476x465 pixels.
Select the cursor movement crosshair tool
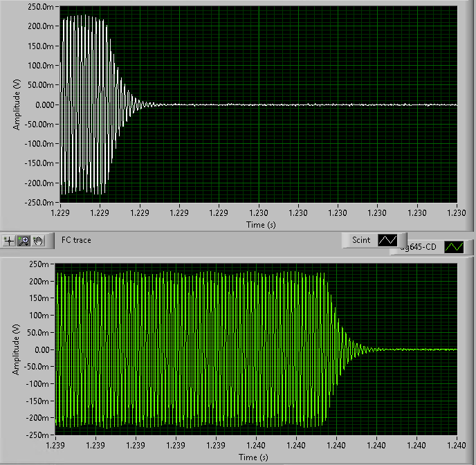(x=9, y=241)
